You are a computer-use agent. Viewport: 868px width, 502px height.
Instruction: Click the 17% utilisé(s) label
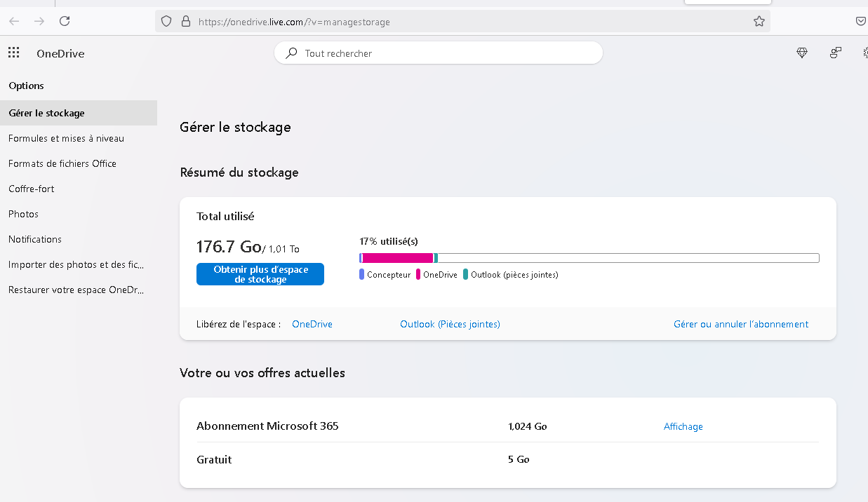389,241
